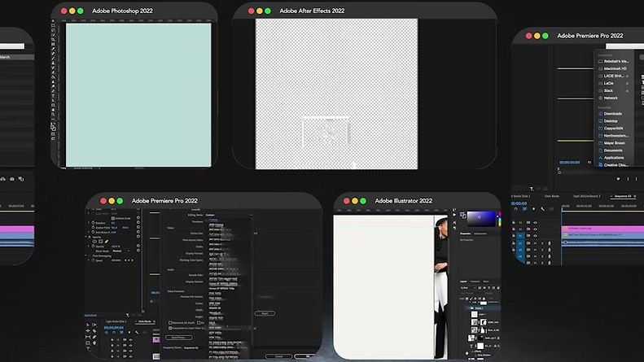Click the ellipse mask icon under Opacity
Image resolution: width=644 pixels, height=362 pixels.
pyautogui.click(x=94, y=242)
